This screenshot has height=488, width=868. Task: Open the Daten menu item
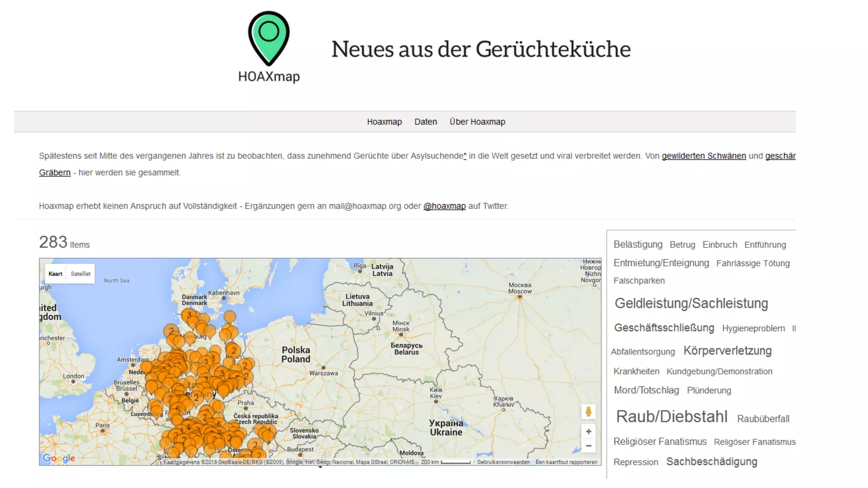click(426, 122)
